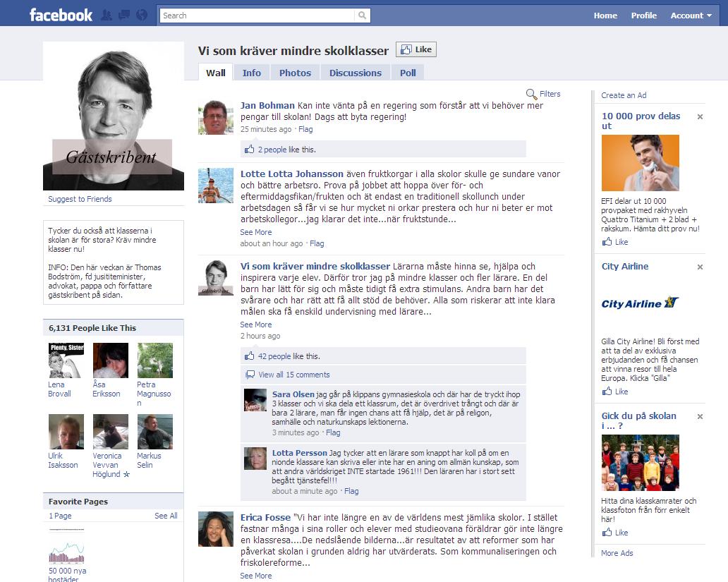
Task: Open Jan Bohman's profile picture thumbnail
Action: 215,117
